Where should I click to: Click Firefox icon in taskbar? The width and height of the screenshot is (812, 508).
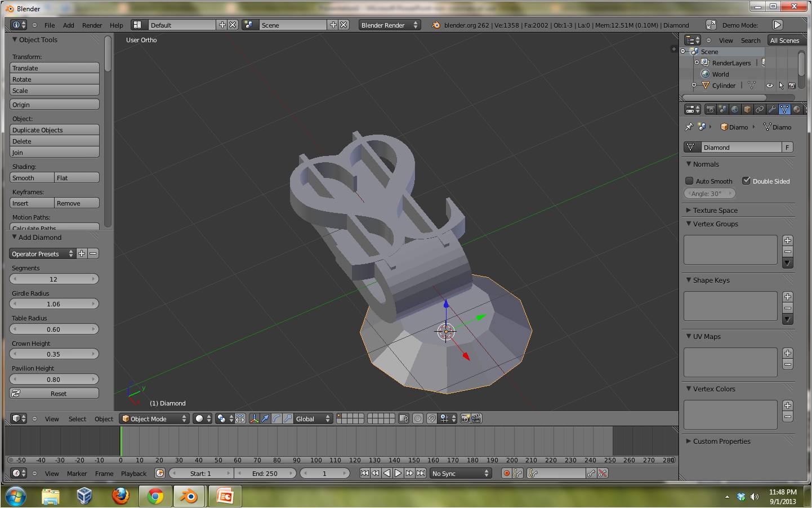(x=120, y=496)
